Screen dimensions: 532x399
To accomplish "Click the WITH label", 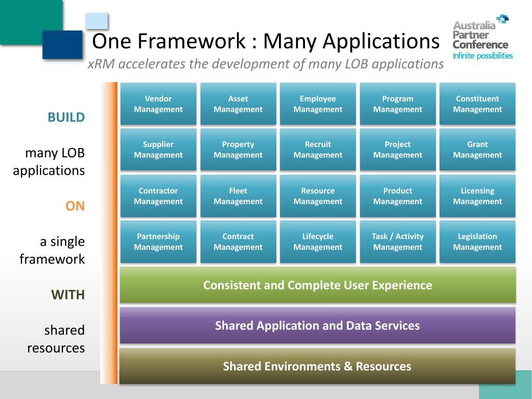I will [68, 295].
